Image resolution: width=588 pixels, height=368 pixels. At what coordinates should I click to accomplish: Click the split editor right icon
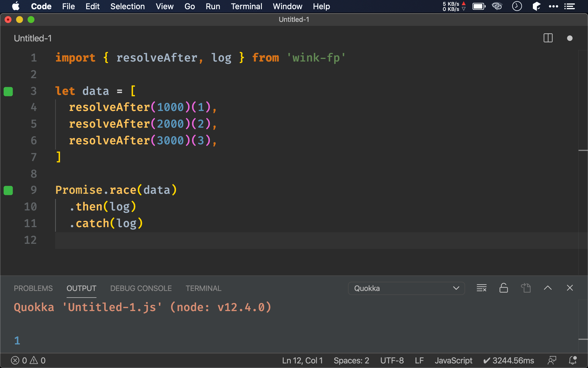coord(548,38)
